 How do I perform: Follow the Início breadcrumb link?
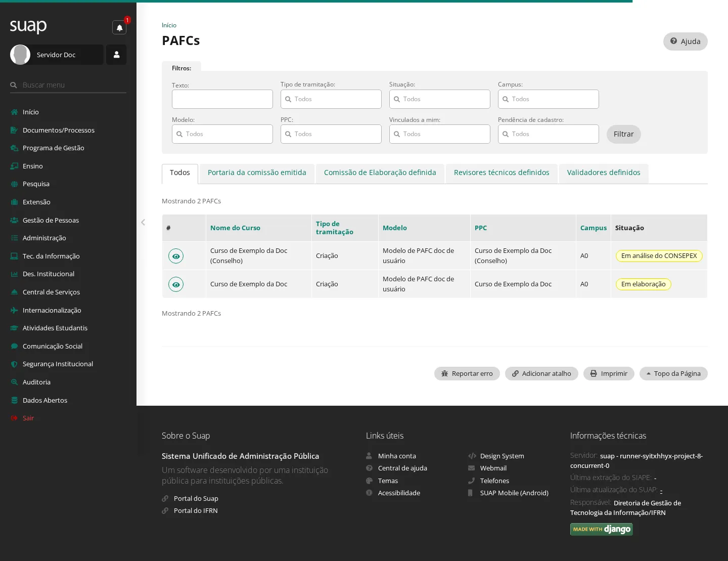pyautogui.click(x=169, y=25)
